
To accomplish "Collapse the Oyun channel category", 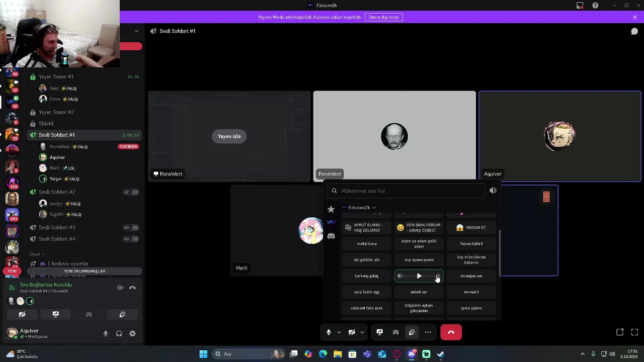I will [x=37, y=254].
